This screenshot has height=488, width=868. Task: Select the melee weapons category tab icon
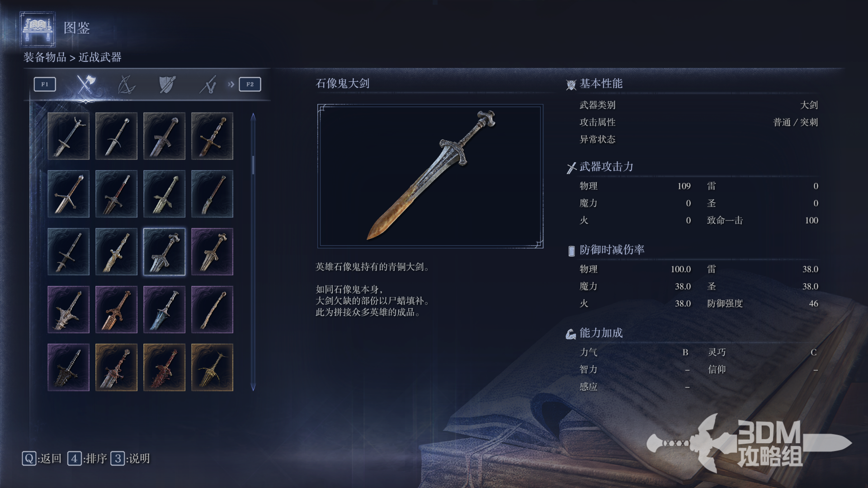tap(85, 84)
